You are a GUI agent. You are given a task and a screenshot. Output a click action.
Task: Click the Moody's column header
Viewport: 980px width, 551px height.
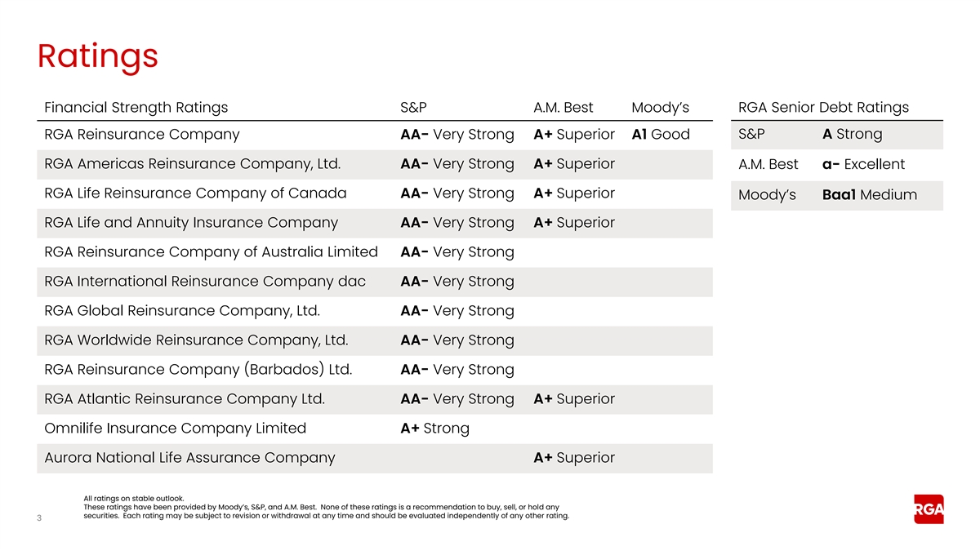coord(660,108)
